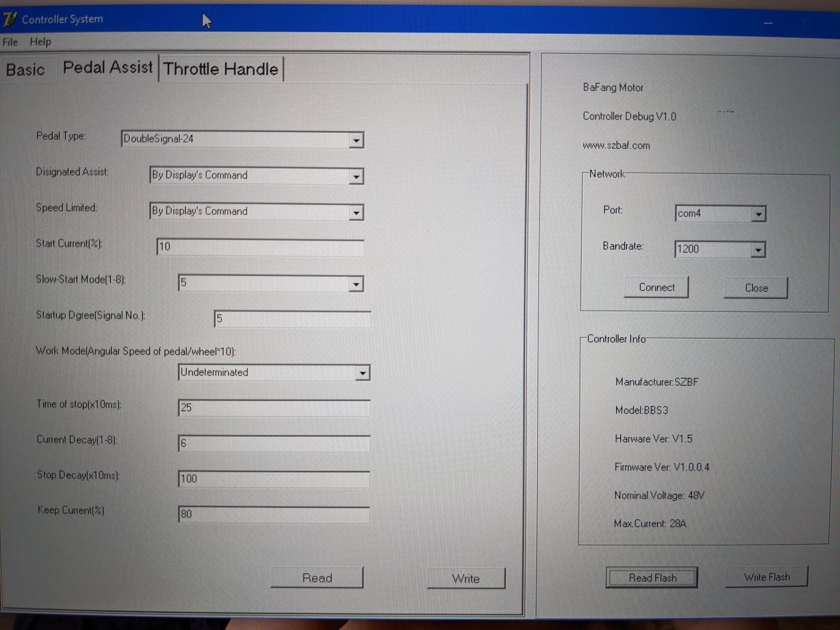The width and height of the screenshot is (840, 630).
Task: Expand the Slow-Start Mode dropdown
Action: click(356, 284)
